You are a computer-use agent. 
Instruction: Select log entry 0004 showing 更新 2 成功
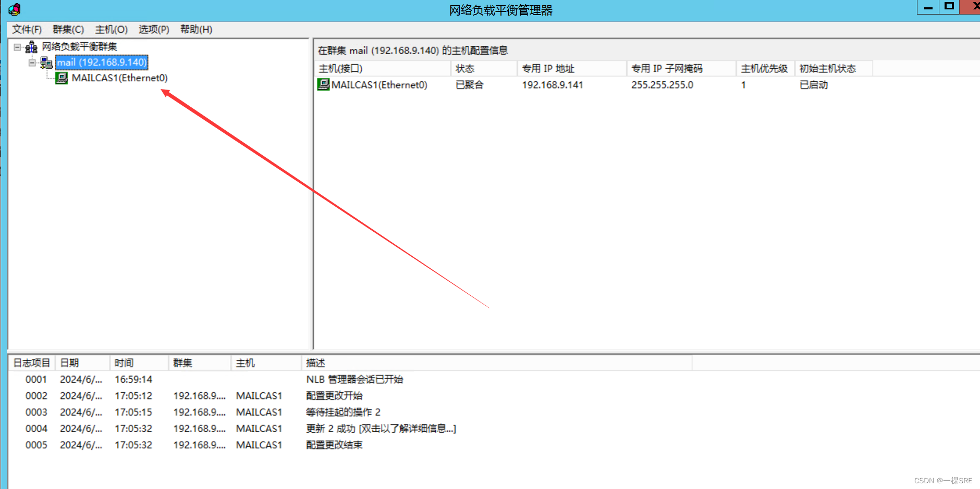209,428
